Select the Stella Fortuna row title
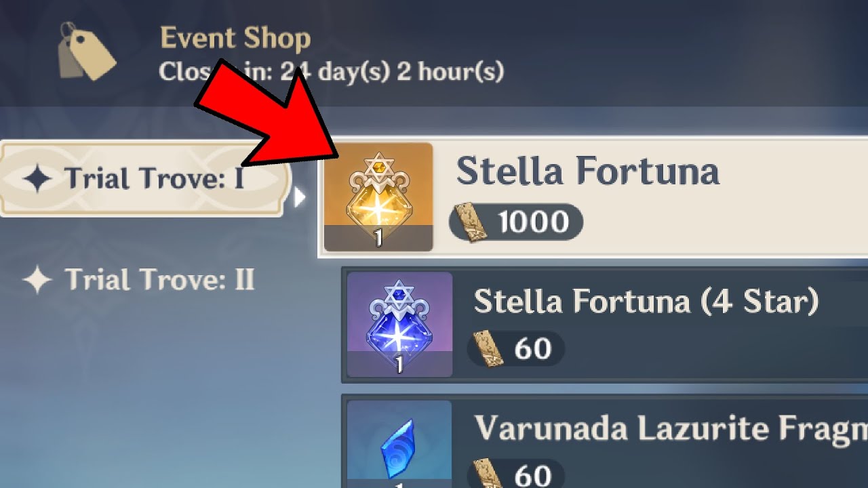 [587, 171]
